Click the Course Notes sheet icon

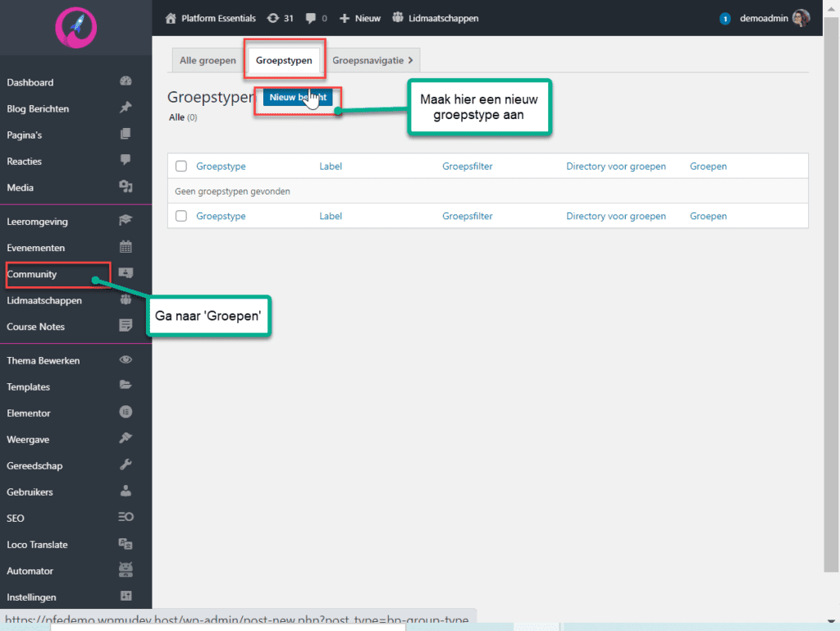point(126,326)
